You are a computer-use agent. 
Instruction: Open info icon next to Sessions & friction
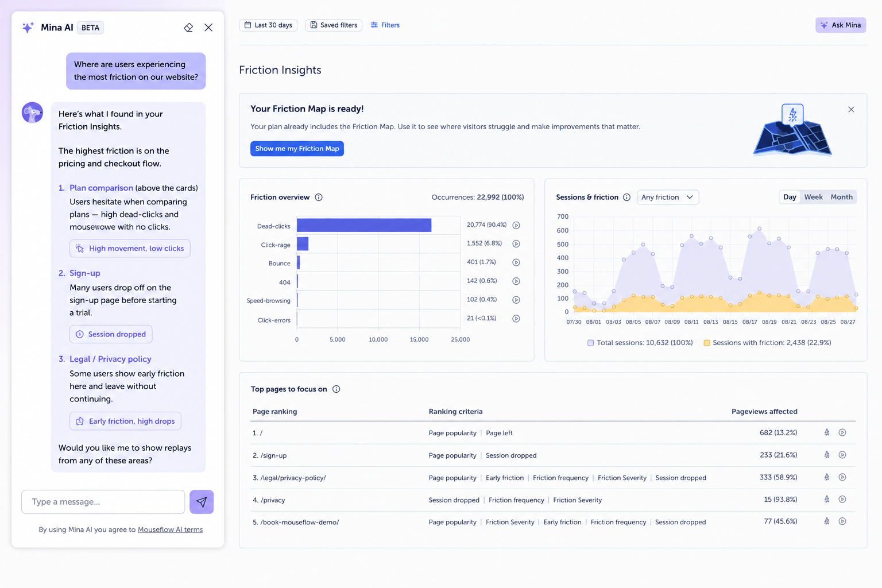click(626, 198)
